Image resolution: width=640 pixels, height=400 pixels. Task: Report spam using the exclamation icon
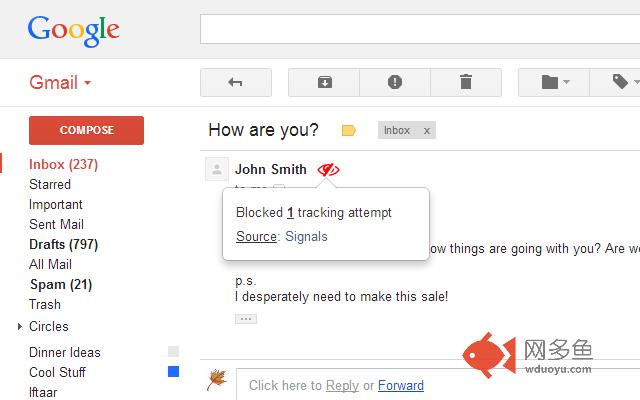[x=395, y=82]
